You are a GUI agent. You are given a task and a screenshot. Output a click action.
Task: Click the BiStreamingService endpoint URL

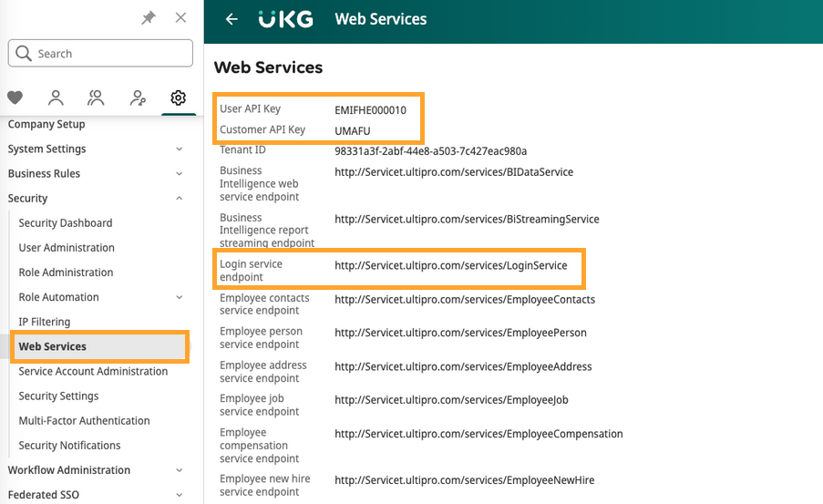468,220
